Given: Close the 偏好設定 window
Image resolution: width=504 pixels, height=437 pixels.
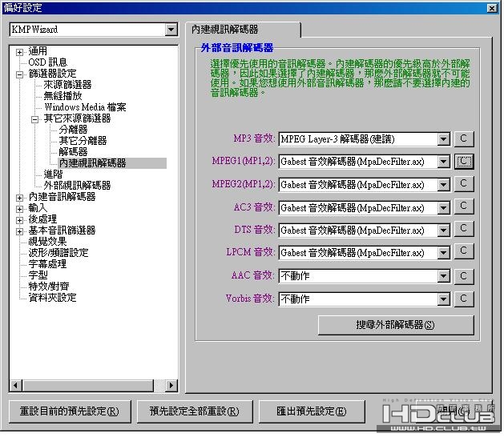Looking at the screenshot, I should pos(492,8).
